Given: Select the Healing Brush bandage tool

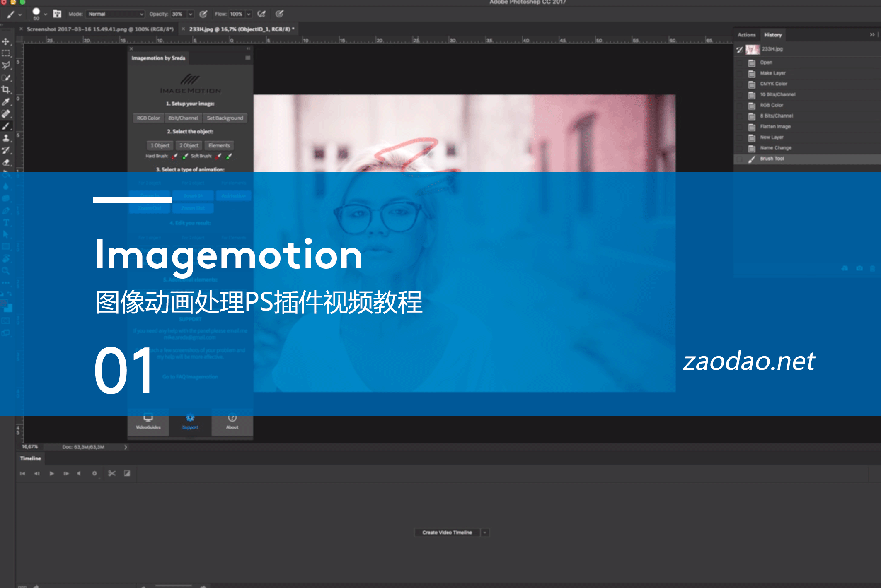Looking at the screenshot, I should pyautogui.click(x=6, y=113).
